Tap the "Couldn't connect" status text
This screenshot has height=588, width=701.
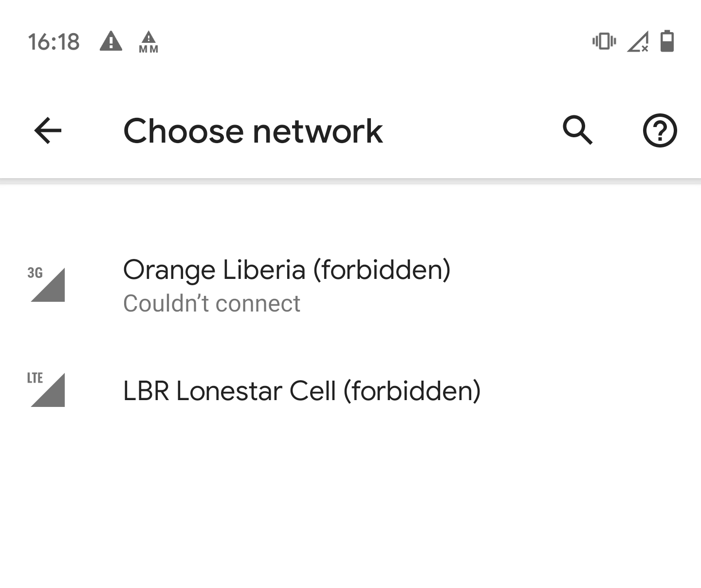[x=211, y=304]
